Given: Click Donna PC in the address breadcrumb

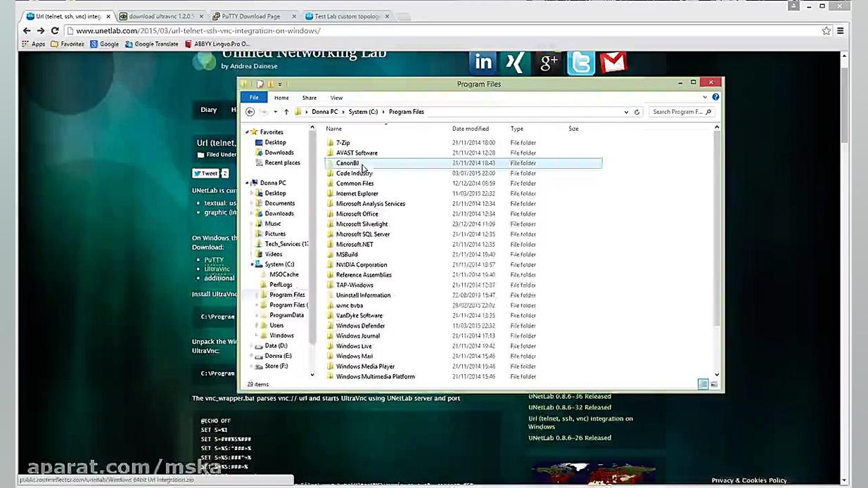Looking at the screenshot, I should click(324, 112).
